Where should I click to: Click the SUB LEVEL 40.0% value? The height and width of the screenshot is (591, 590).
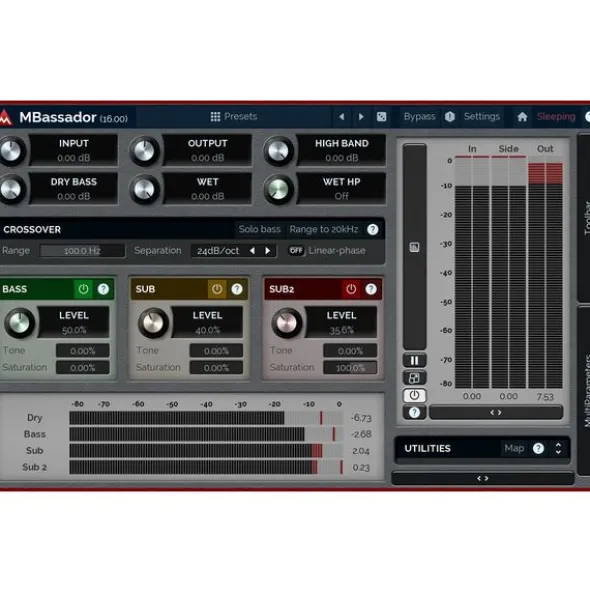[x=207, y=330]
